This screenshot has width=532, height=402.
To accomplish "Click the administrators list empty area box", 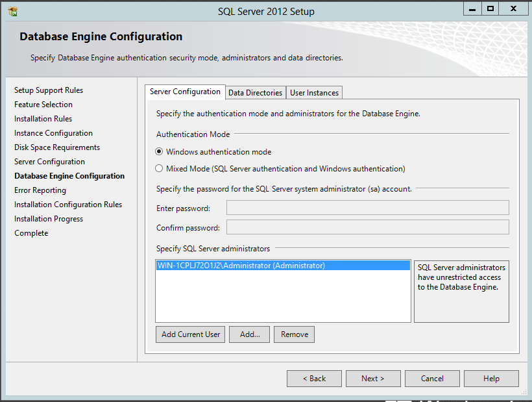I will tap(283, 296).
